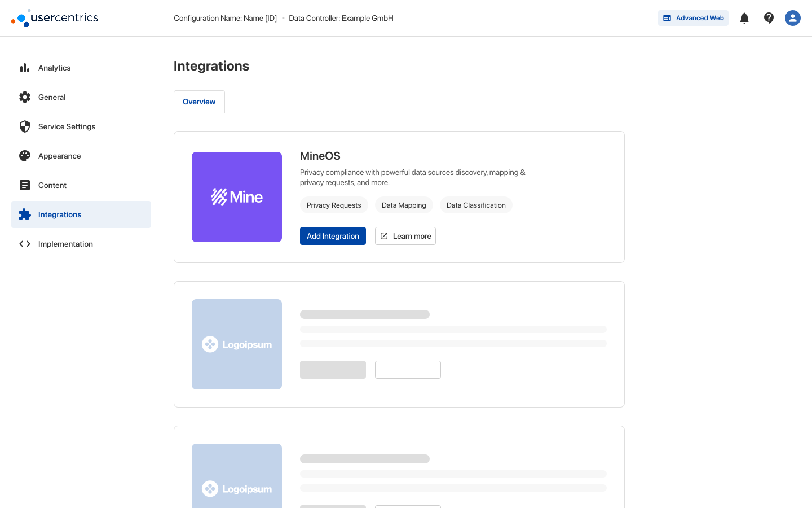
Task: Switch to the Overview tab
Action: point(199,102)
